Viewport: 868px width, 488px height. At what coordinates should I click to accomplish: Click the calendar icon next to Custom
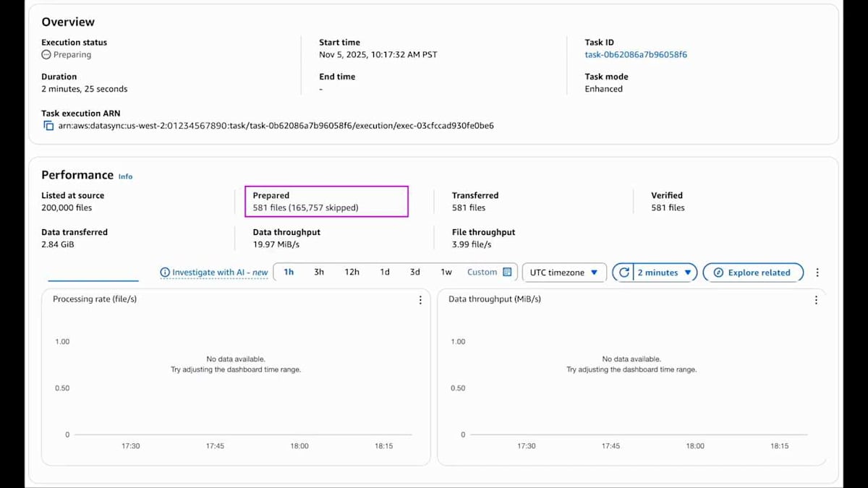point(507,273)
